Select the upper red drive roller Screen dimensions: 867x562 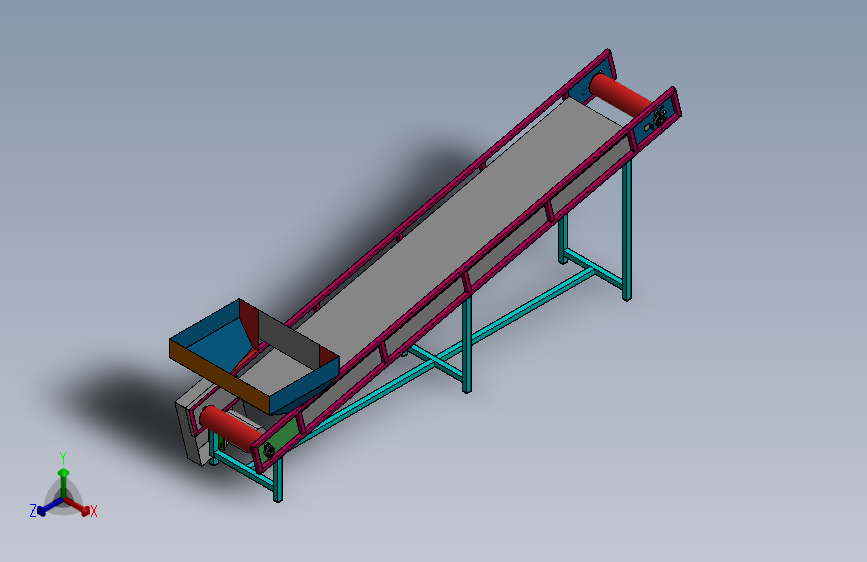point(620,94)
